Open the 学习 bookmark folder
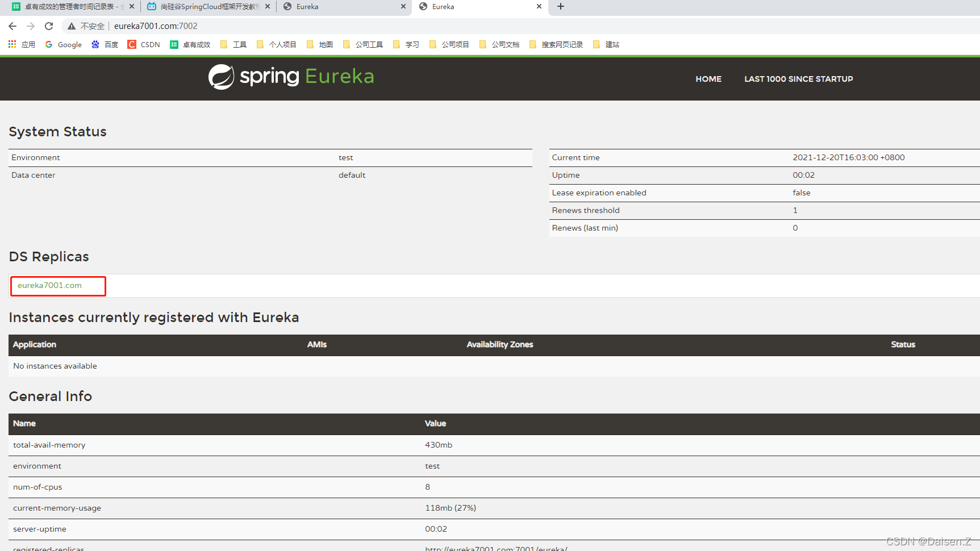Screen dimensions: 980x551 pos(406,44)
